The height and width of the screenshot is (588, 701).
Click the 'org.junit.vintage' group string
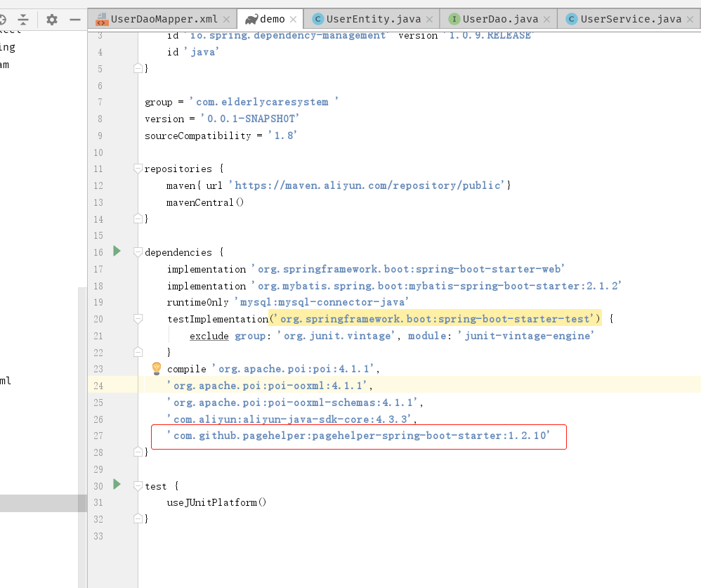point(336,336)
